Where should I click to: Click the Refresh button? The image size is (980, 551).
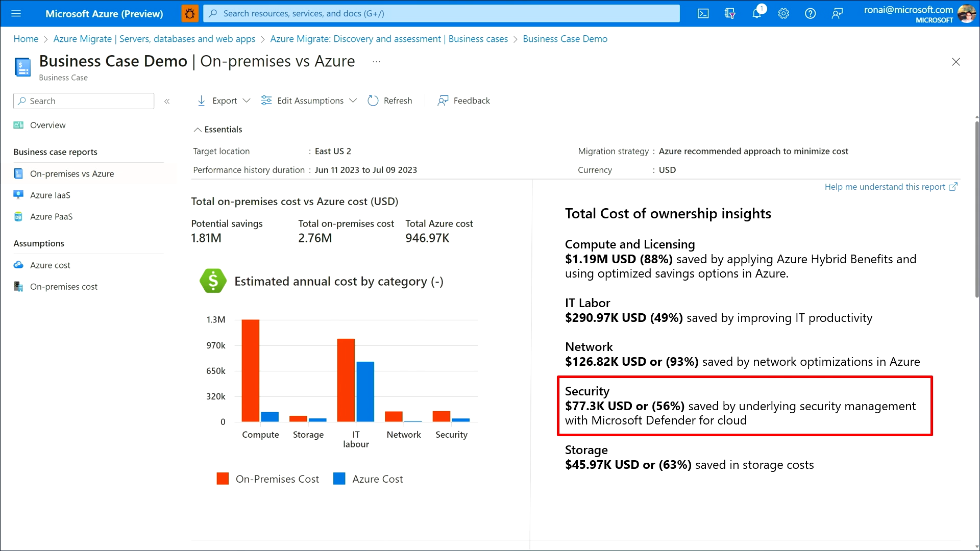tap(390, 101)
